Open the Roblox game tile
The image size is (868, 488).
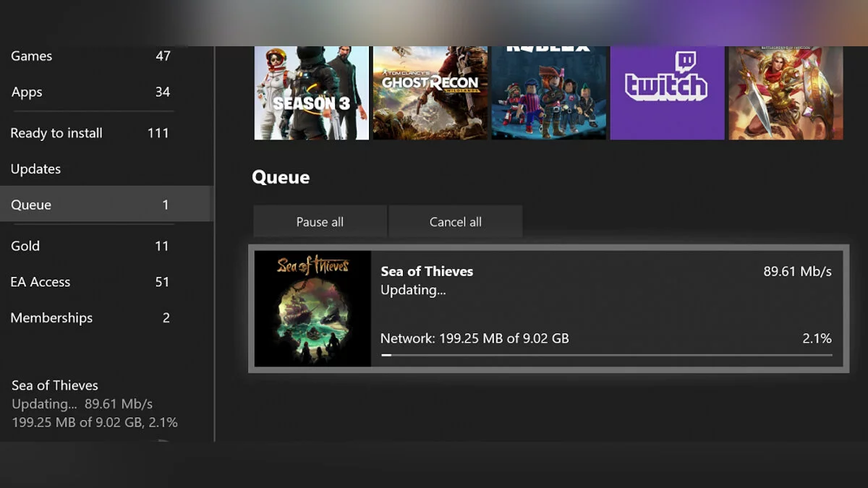coord(549,93)
